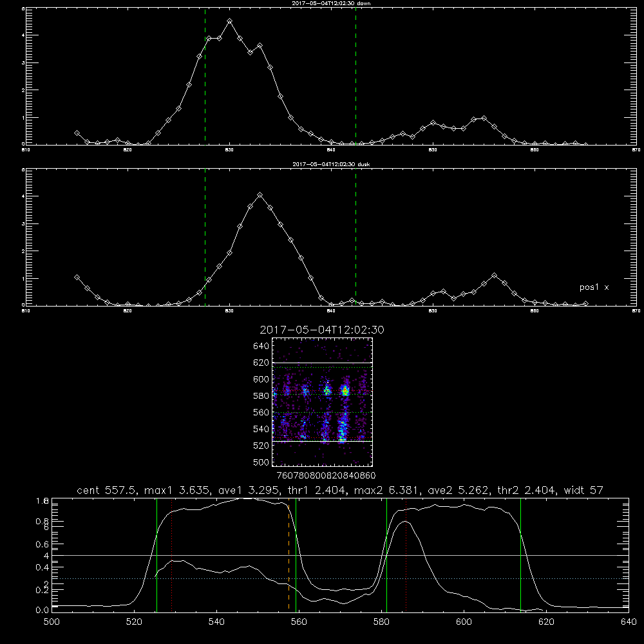Click the "2017-05-04T12:02:30 dusk" plot title
The image size is (644, 644).
[x=331, y=164]
